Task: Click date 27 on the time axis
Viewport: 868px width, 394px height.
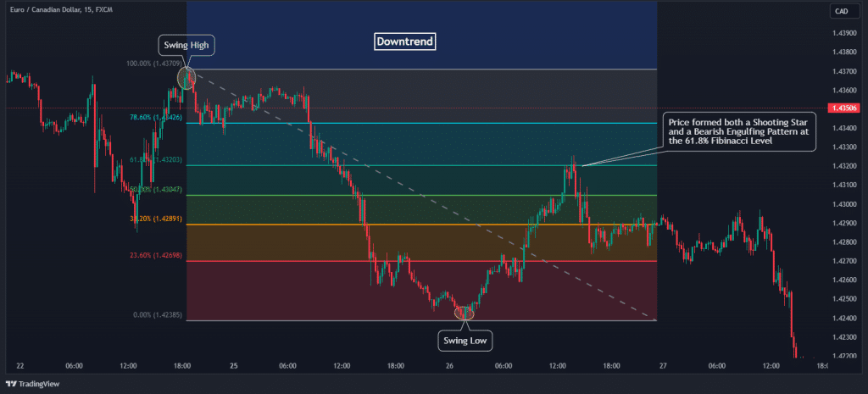Action: click(x=663, y=366)
